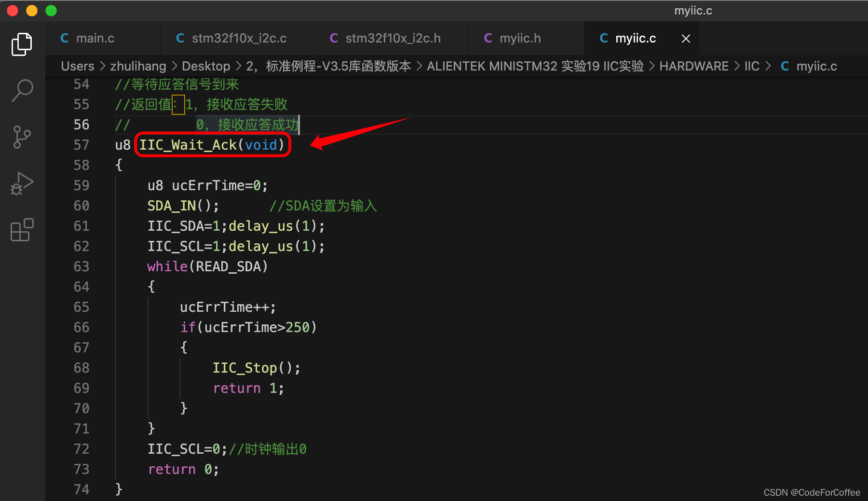Expand the HARDWARE breadcrumb folder

click(x=693, y=66)
